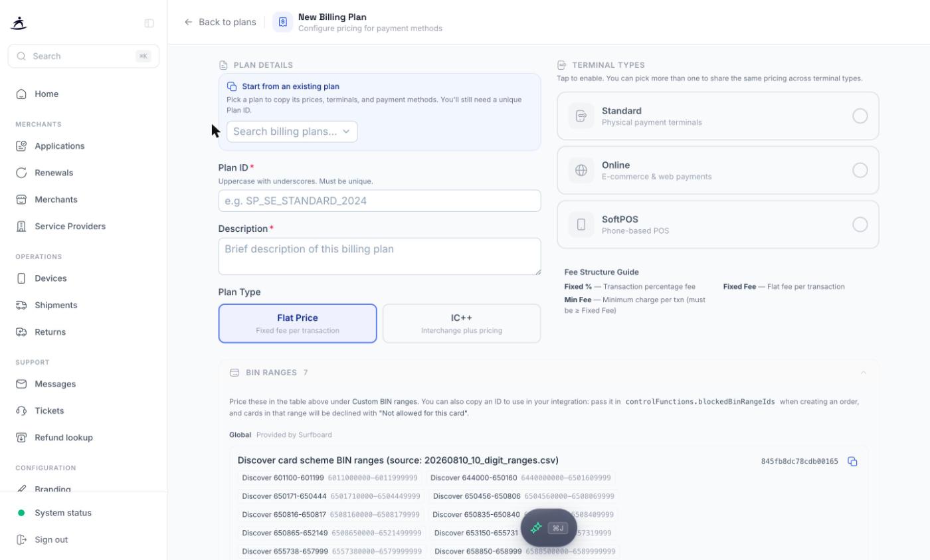930x560 pixels.
Task: Select the IC++ plan type
Action: point(462,324)
